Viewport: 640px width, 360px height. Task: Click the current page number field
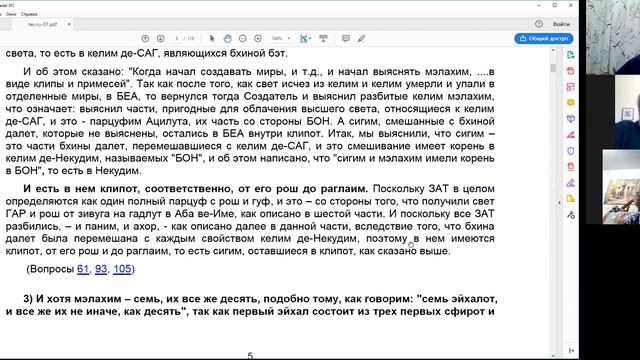(176, 38)
